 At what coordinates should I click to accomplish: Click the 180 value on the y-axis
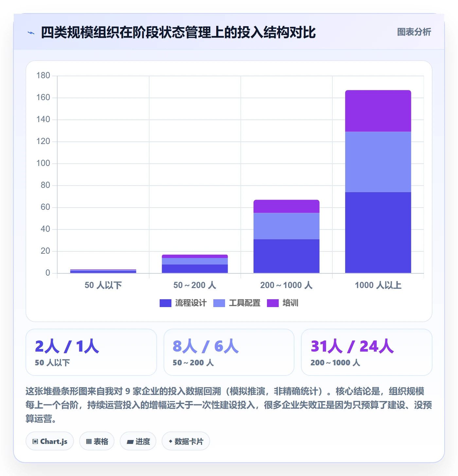tap(43, 76)
